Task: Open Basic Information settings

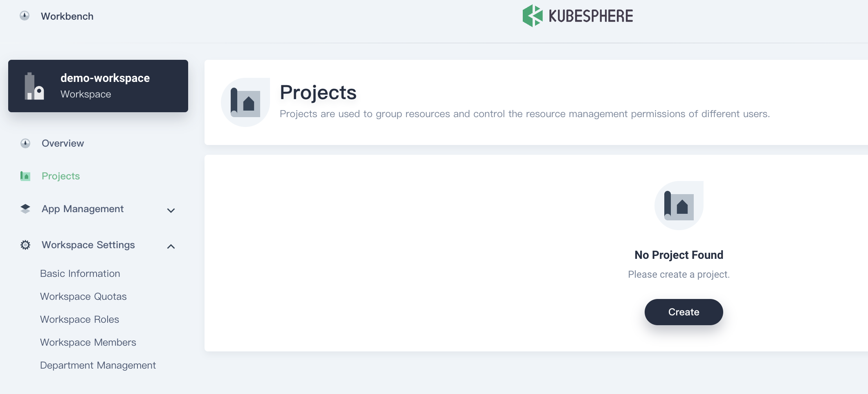Action: (x=80, y=273)
